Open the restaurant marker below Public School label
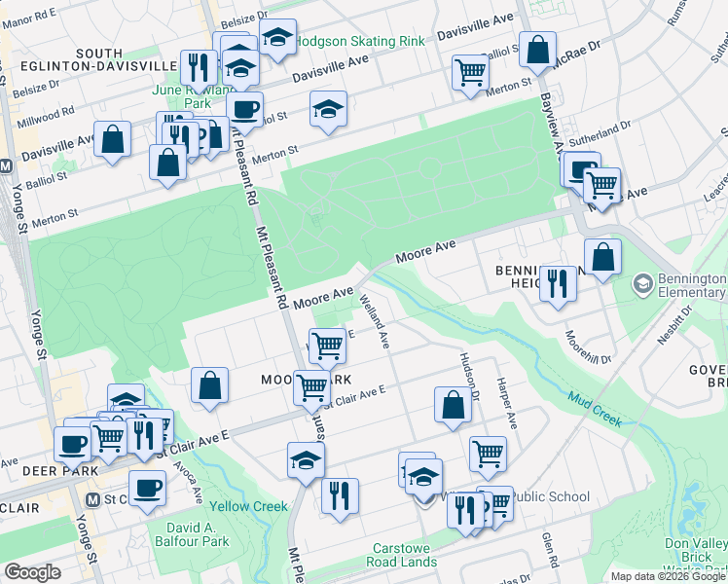This screenshot has width=728, height=584. coord(465,511)
